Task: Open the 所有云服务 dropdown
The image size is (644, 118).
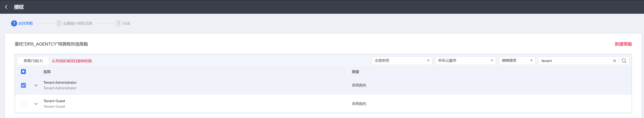Action: (465, 61)
